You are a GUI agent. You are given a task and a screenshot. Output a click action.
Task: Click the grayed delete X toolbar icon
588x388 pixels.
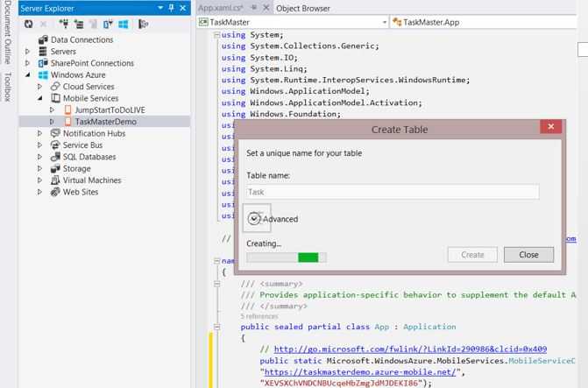pos(44,25)
